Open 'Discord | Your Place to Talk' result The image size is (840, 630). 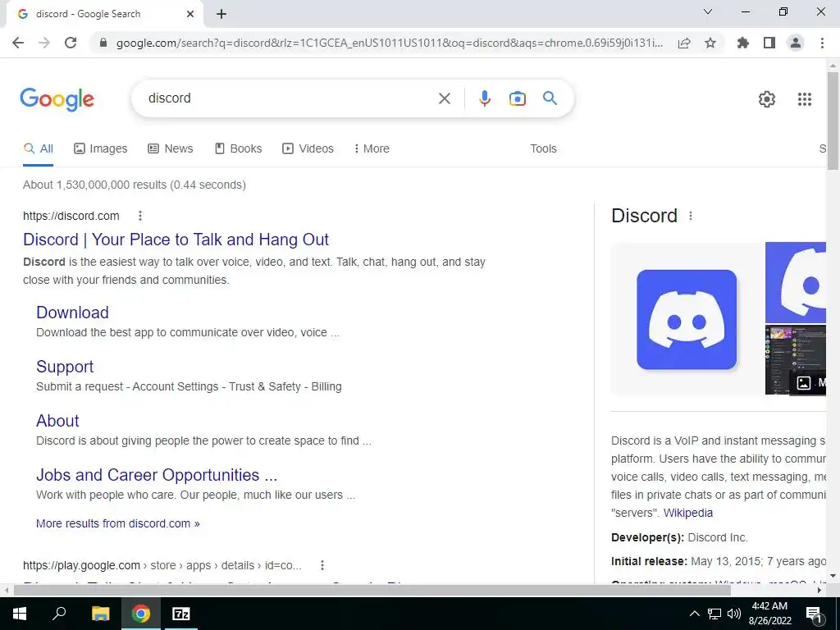point(176,240)
